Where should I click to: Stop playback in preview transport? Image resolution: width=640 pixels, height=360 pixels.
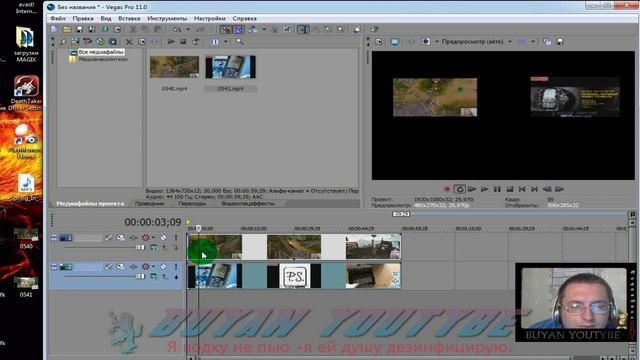pos(510,189)
